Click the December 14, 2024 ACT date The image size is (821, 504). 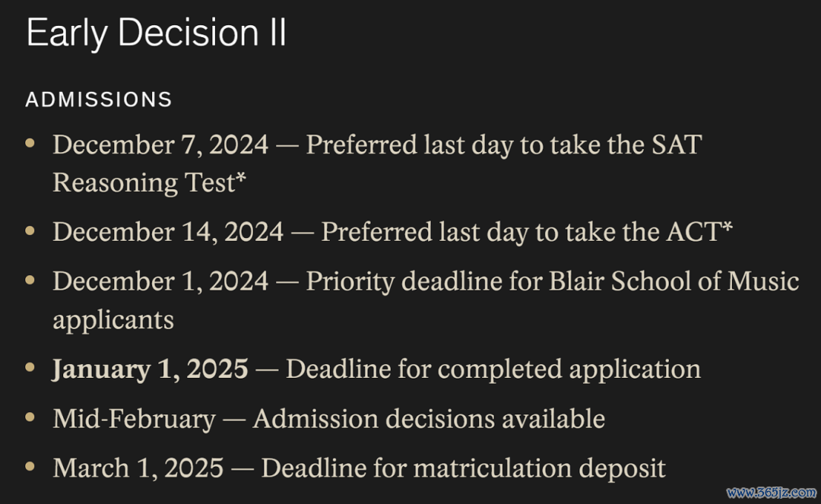168,232
